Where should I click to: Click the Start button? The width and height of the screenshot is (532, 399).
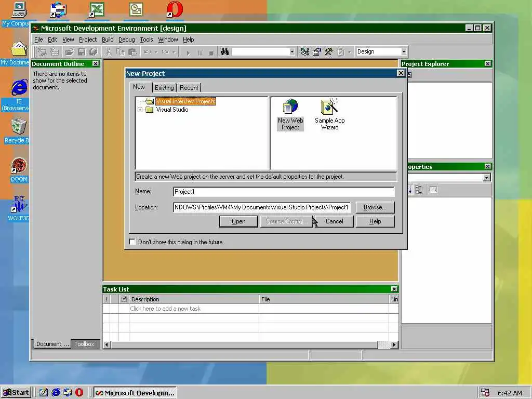16,393
